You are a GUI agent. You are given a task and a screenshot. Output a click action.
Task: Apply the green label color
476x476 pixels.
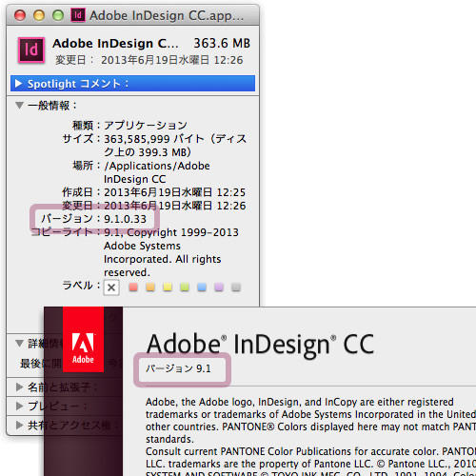point(185,288)
